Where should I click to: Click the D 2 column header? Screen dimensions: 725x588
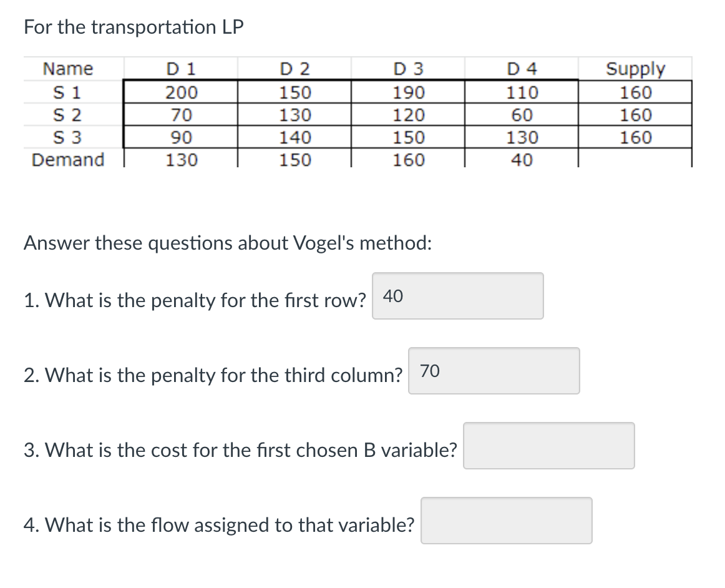(294, 68)
